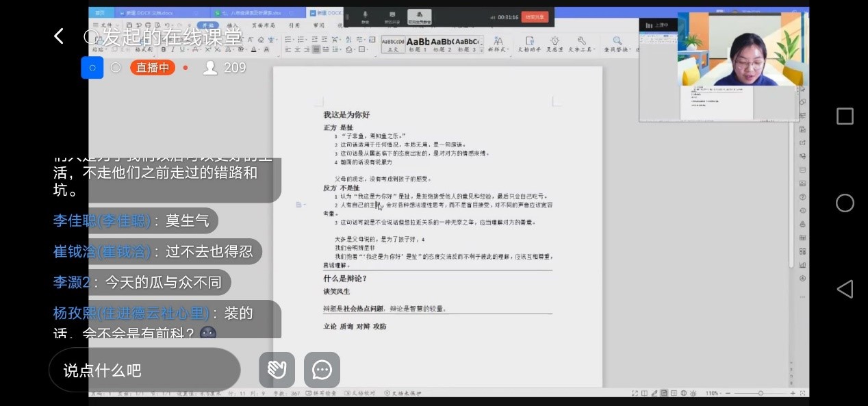Viewport: 868px width, 406px height.
Task: Tap the raise-hand button
Action: 277,370
